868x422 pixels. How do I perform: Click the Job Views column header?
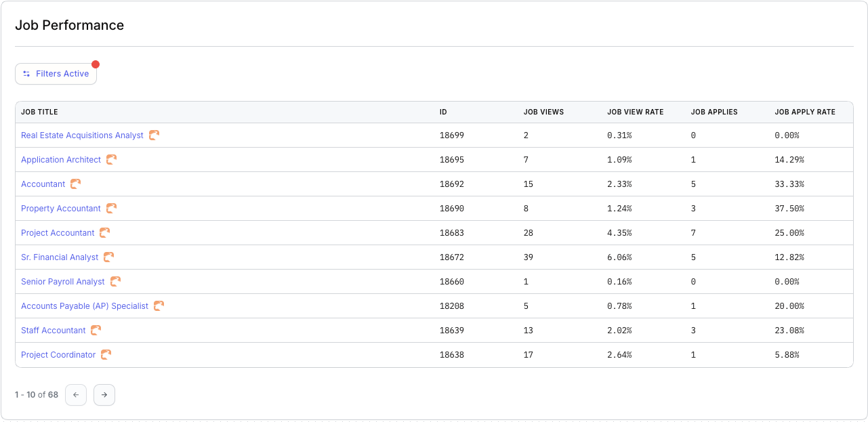click(x=543, y=112)
